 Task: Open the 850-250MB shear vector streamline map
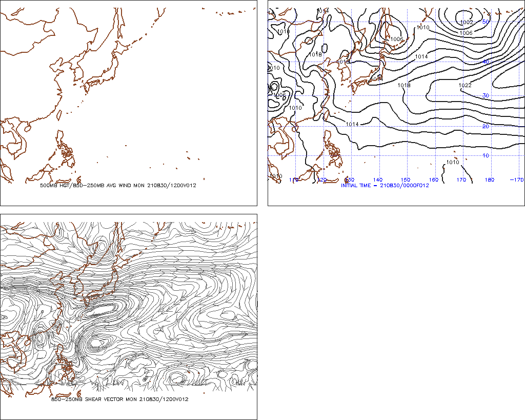click(129, 317)
